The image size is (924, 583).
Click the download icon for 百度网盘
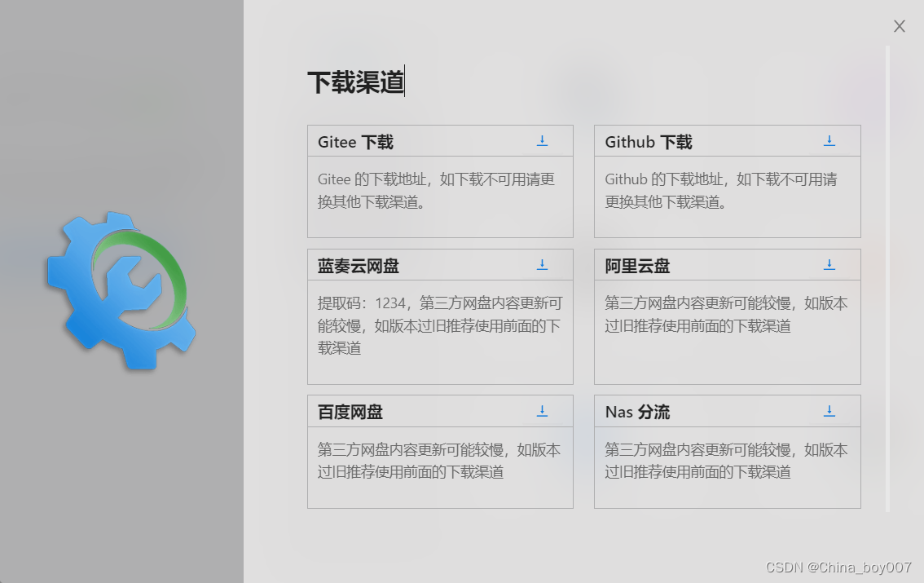542,411
